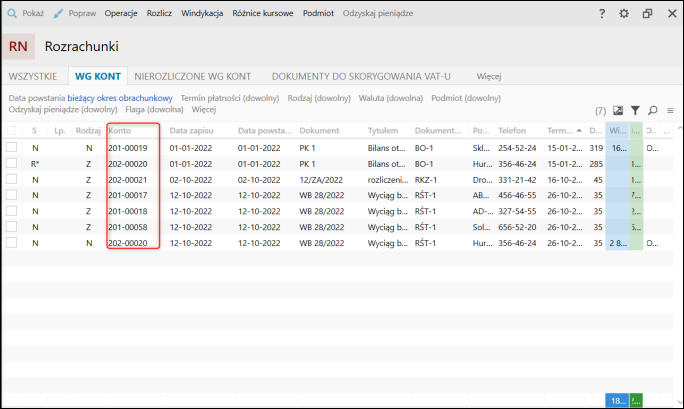This screenshot has height=409, width=684.
Task: Open the Różnice kursowe menu
Action: [263, 14]
